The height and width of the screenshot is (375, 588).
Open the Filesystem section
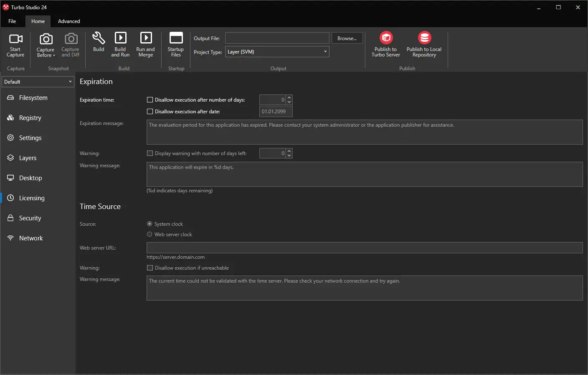[x=38, y=98]
